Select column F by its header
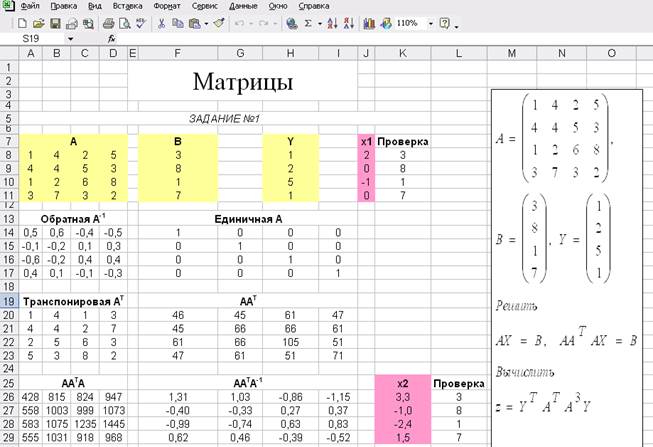 [178, 53]
